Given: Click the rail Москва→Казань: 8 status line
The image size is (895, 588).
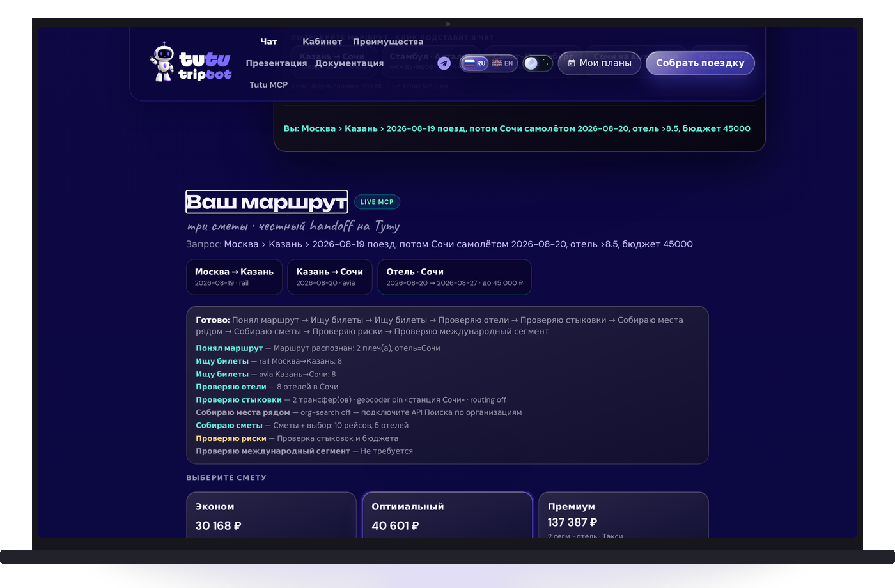Looking at the screenshot, I should pos(268,361).
